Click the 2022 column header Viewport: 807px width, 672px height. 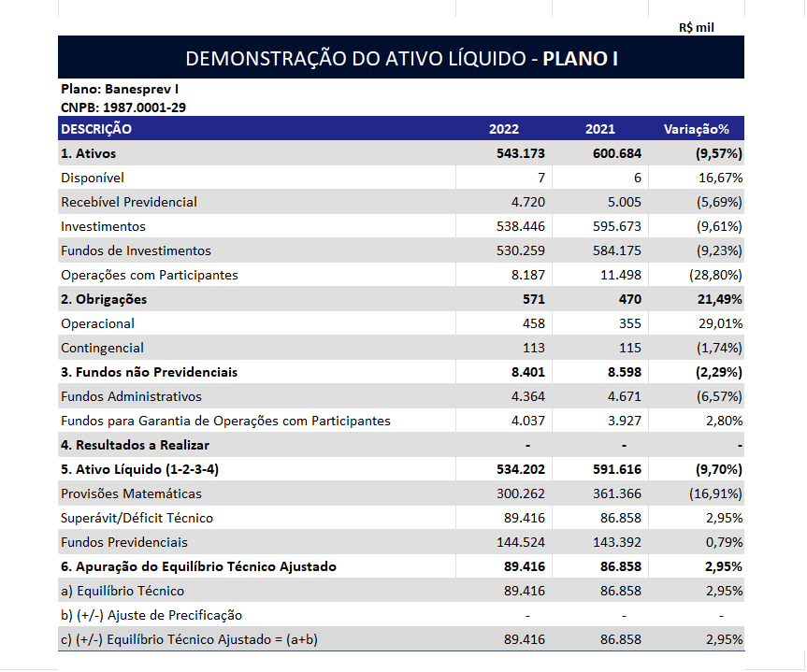pyautogui.click(x=504, y=129)
